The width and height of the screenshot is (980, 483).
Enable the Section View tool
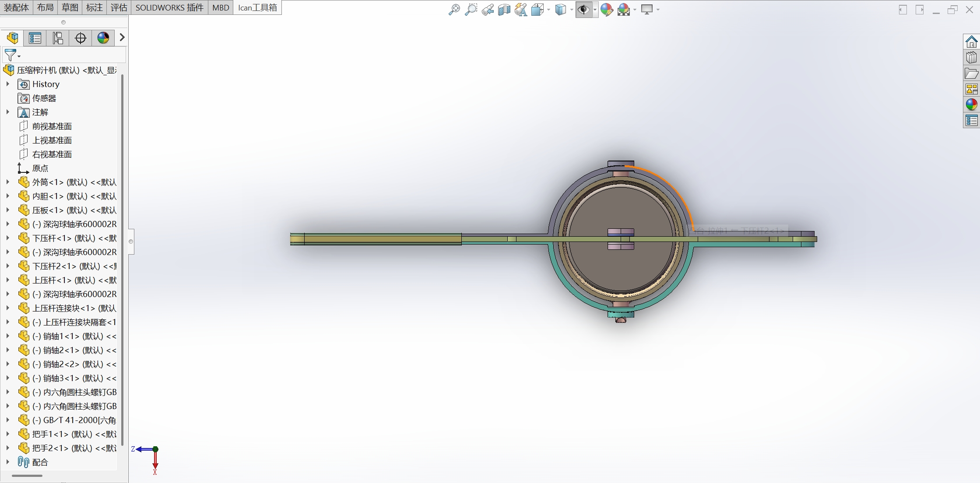pos(504,9)
